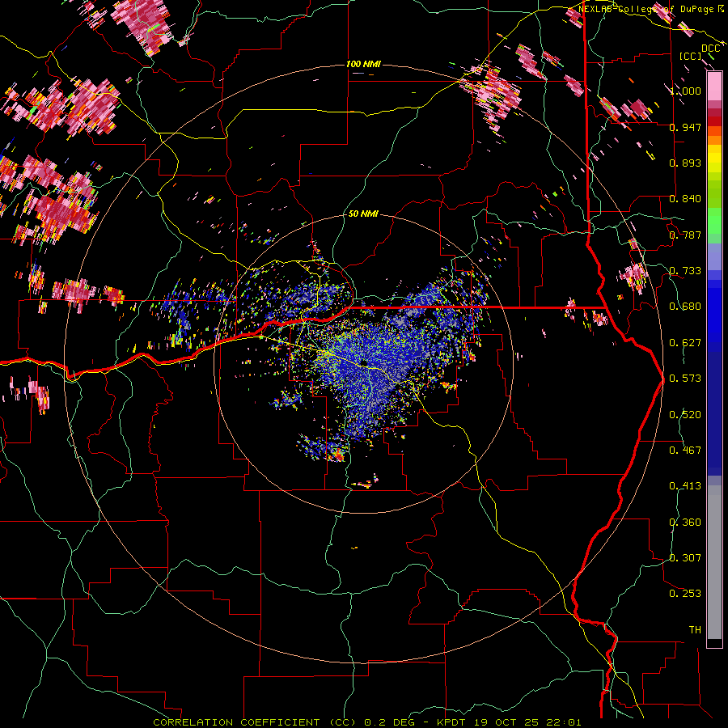Click the "100 NMI" range ring label
This screenshot has height=728, width=728.
pos(363,64)
